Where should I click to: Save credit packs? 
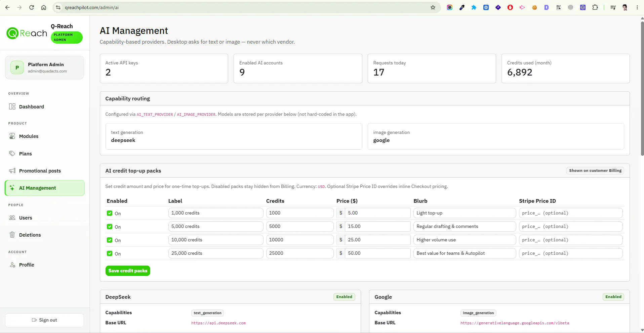click(128, 271)
